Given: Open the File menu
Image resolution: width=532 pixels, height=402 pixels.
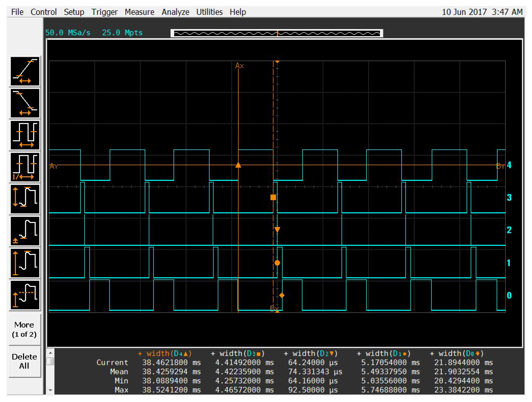Looking at the screenshot, I should click(x=17, y=12).
